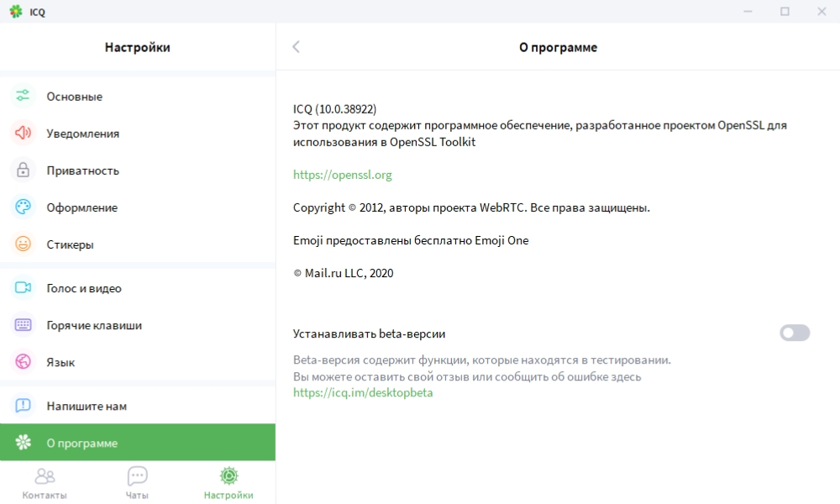Switch to the Чаты tab
Image resolution: width=840 pixels, height=504 pixels.
pyautogui.click(x=137, y=483)
